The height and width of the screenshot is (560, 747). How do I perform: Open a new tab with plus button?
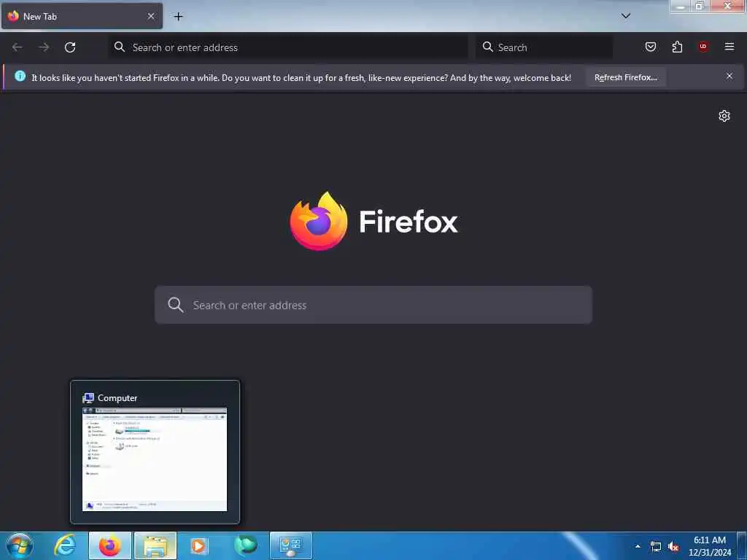178,17
